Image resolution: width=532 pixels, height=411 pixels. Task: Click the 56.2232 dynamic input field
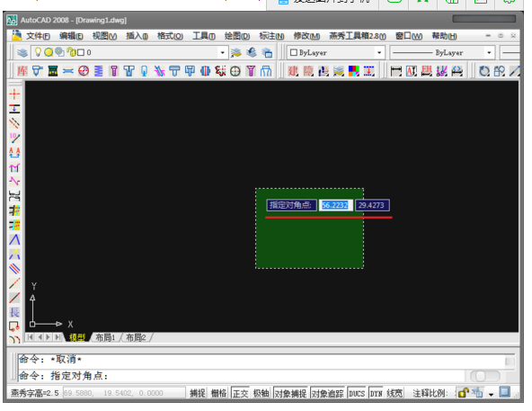335,205
